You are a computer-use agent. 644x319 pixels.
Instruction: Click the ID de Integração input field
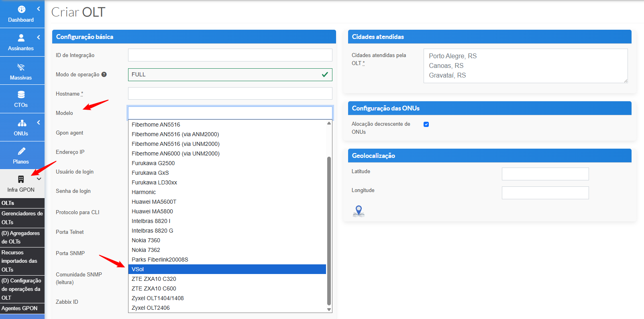click(230, 55)
